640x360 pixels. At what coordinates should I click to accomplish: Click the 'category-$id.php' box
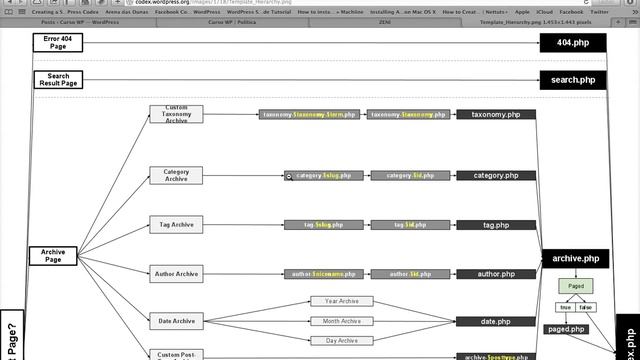410,176
